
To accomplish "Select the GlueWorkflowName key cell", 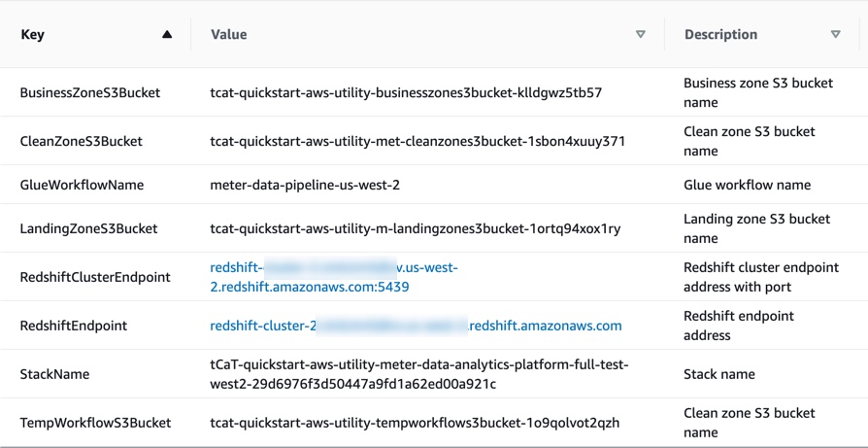I will [x=82, y=185].
